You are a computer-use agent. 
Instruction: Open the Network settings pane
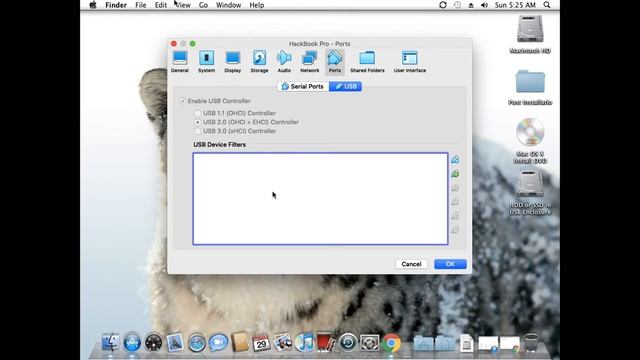pos(309,62)
